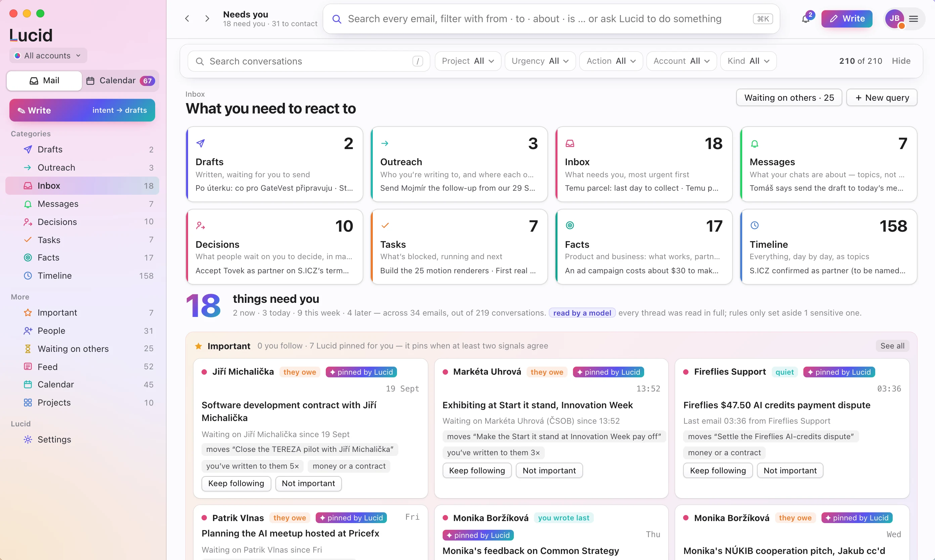Click the Outreach arrow icon in sidebar
The image size is (935, 560).
(x=28, y=168)
